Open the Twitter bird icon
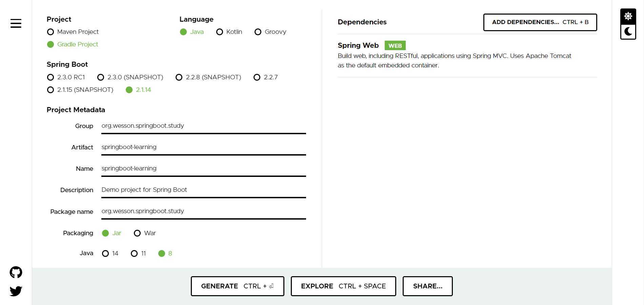The width and height of the screenshot is (644, 305). [x=16, y=291]
